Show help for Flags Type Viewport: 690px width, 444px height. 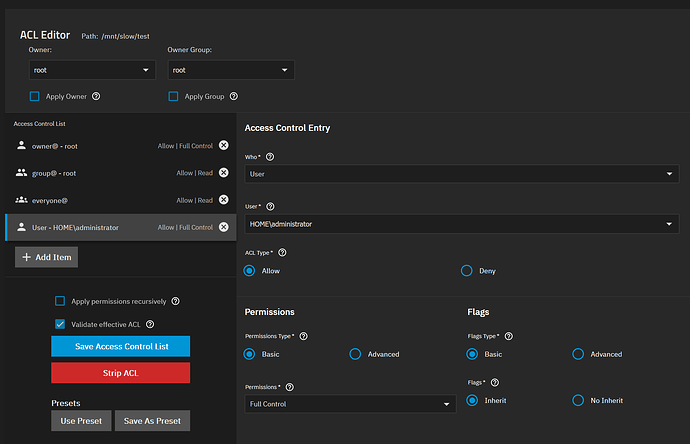(x=509, y=336)
